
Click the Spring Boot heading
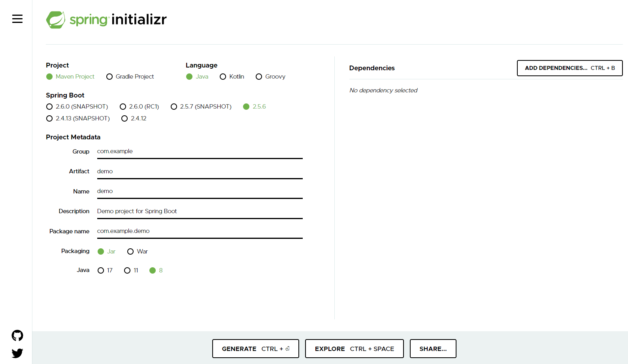point(65,95)
